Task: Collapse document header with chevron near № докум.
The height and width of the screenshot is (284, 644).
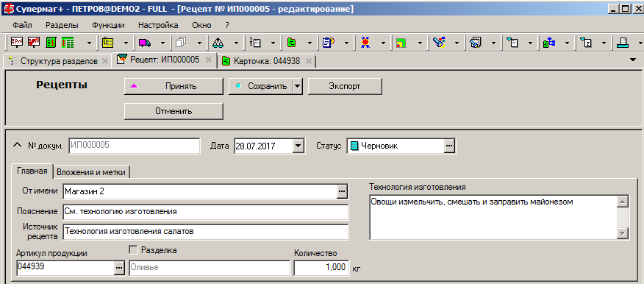Action: pos(16,145)
